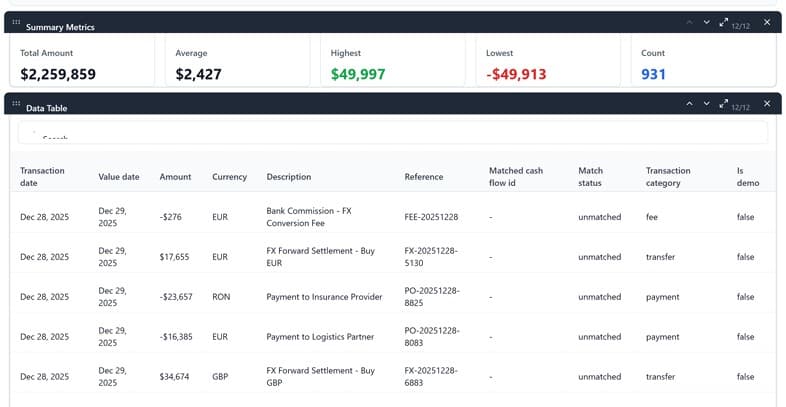Sort by Transaction category column header
The width and height of the screenshot is (786, 407).
coord(668,177)
